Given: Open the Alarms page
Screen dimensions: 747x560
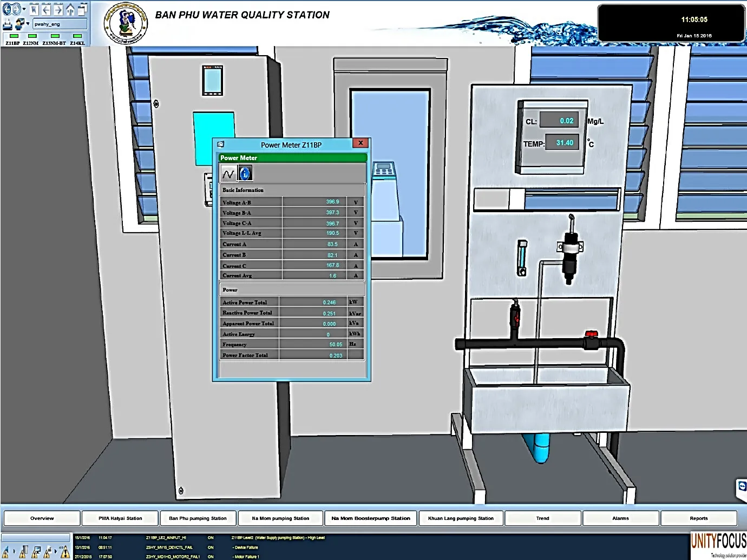Looking at the screenshot, I should tap(621, 518).
